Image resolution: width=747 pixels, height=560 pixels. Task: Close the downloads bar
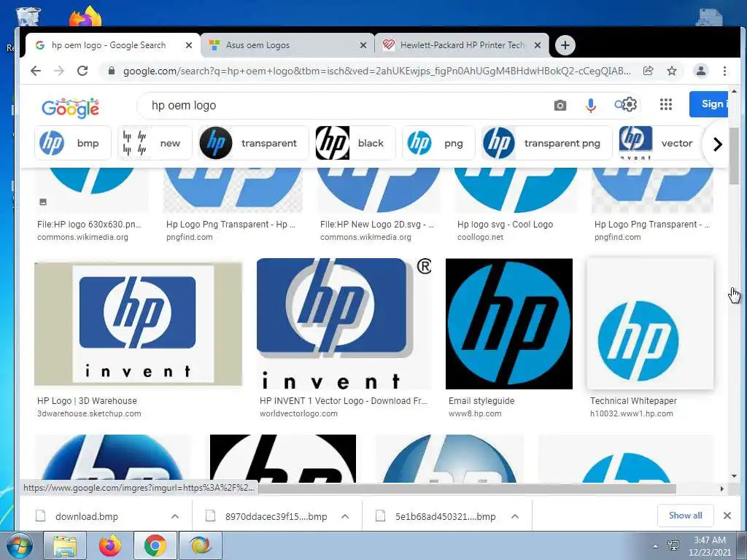[x=727, y=516]
